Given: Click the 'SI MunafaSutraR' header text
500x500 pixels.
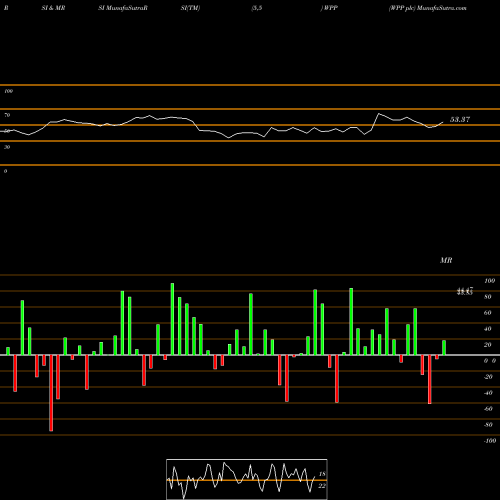Looking at the screenshot, I should click(123, 8).
